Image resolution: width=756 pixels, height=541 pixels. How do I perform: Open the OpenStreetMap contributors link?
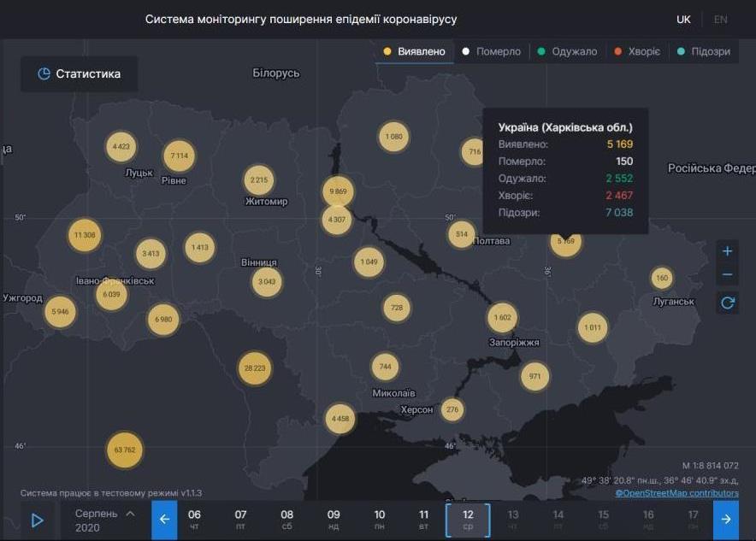(x=676, y=493)
